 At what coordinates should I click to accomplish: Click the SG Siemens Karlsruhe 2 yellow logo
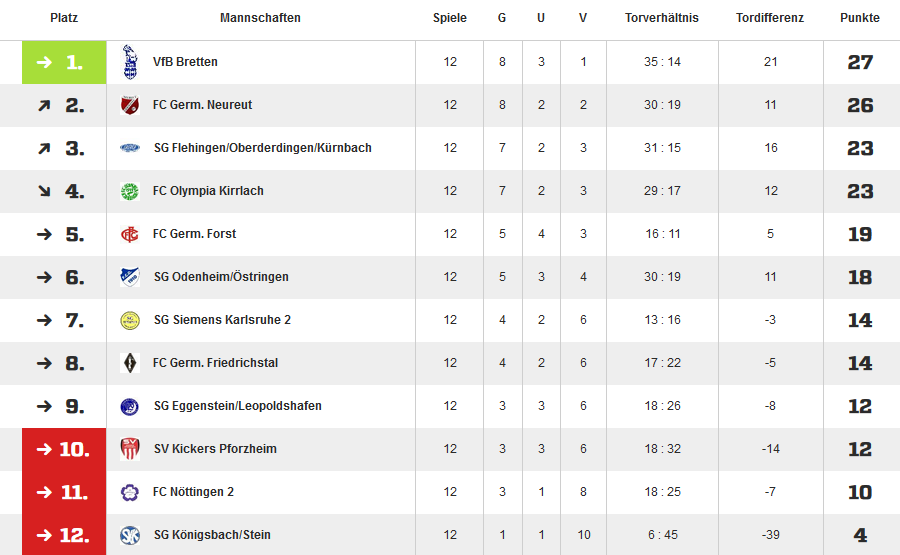point(130,320)
